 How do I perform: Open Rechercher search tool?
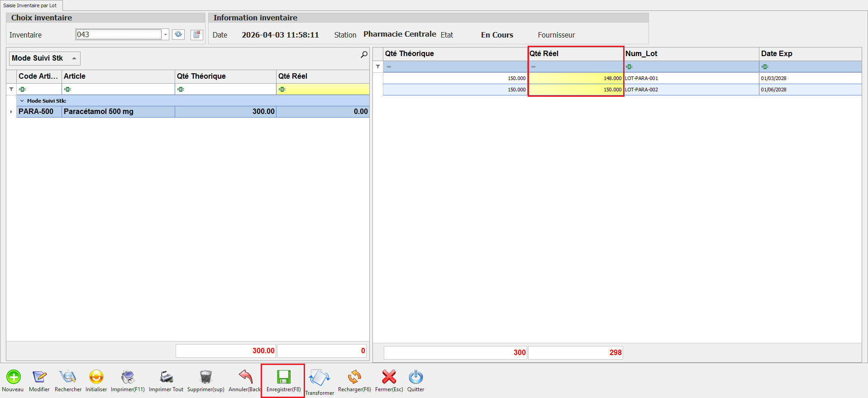[68, 377]
